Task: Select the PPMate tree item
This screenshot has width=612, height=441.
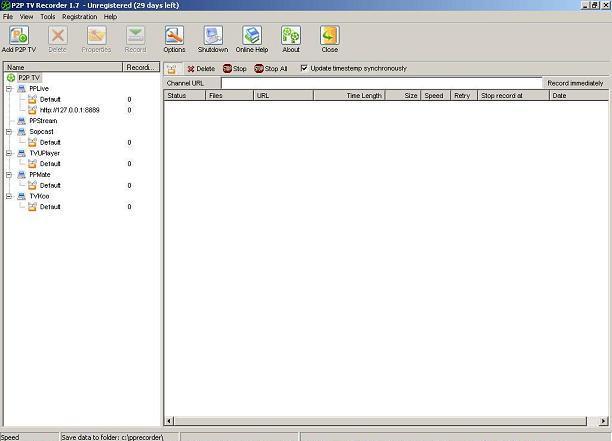Action: [x=40, y=175]
